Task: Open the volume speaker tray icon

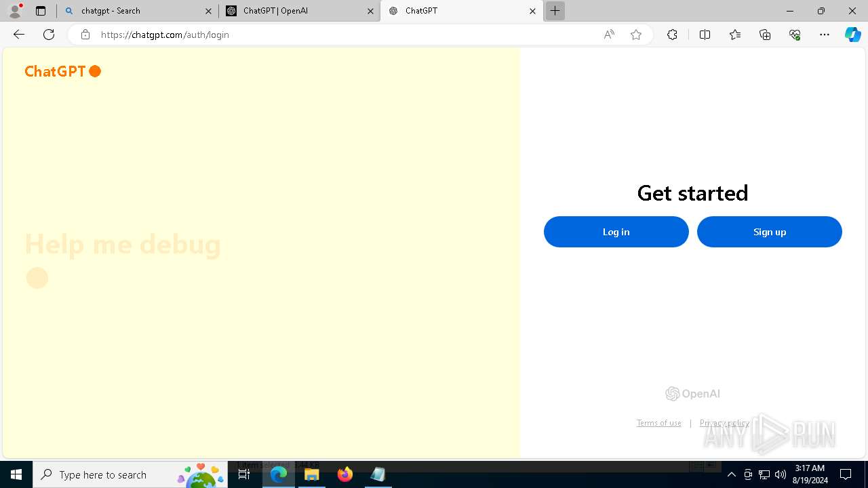Action: tap(781, 474)
